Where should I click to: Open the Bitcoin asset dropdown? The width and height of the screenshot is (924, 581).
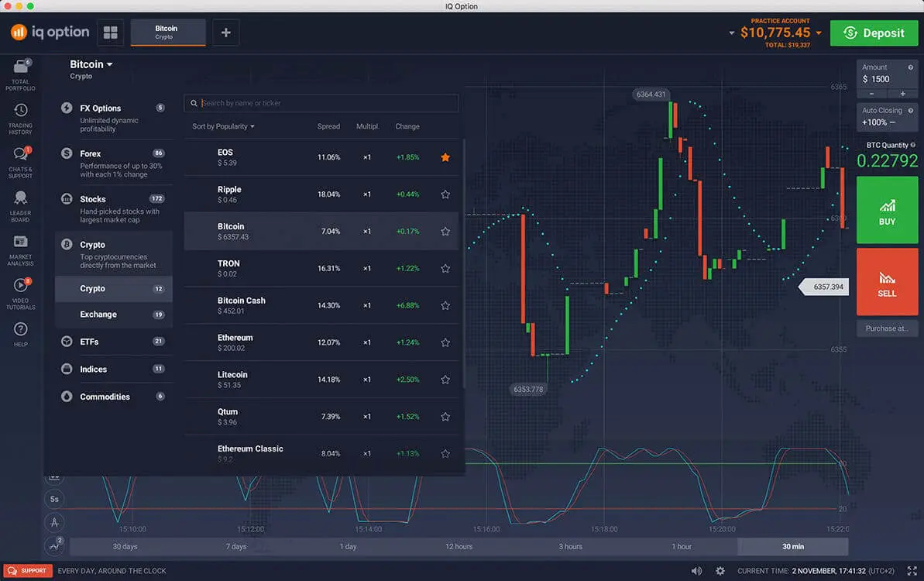91,65
